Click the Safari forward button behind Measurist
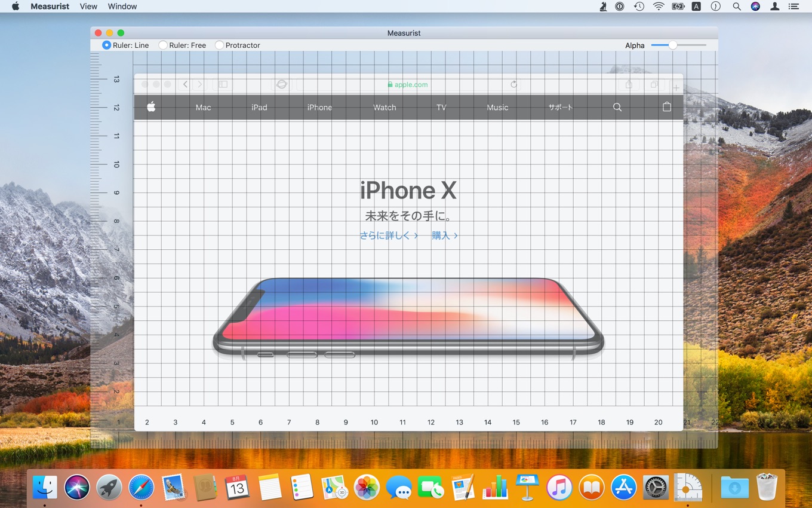 click(x=200, y=84)
